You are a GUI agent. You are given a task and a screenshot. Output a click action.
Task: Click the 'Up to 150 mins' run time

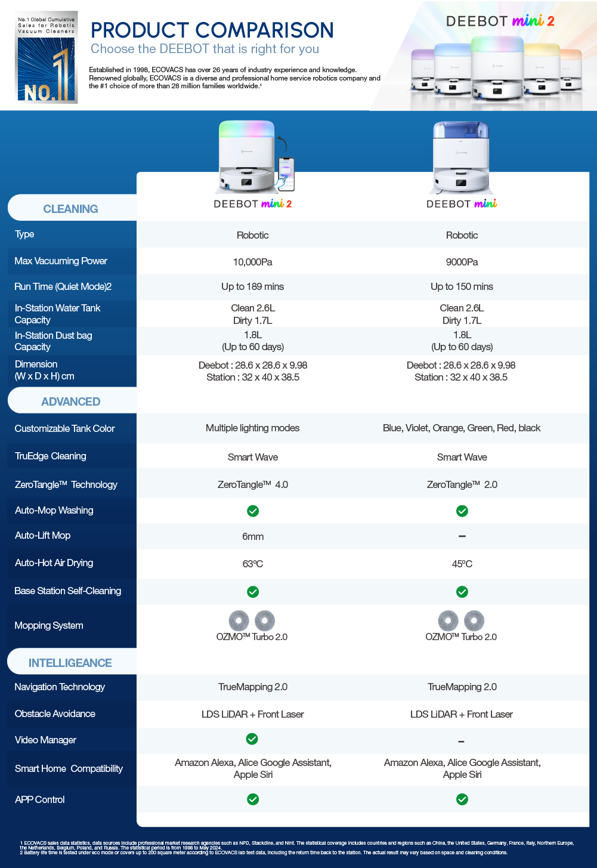[462, 286]
